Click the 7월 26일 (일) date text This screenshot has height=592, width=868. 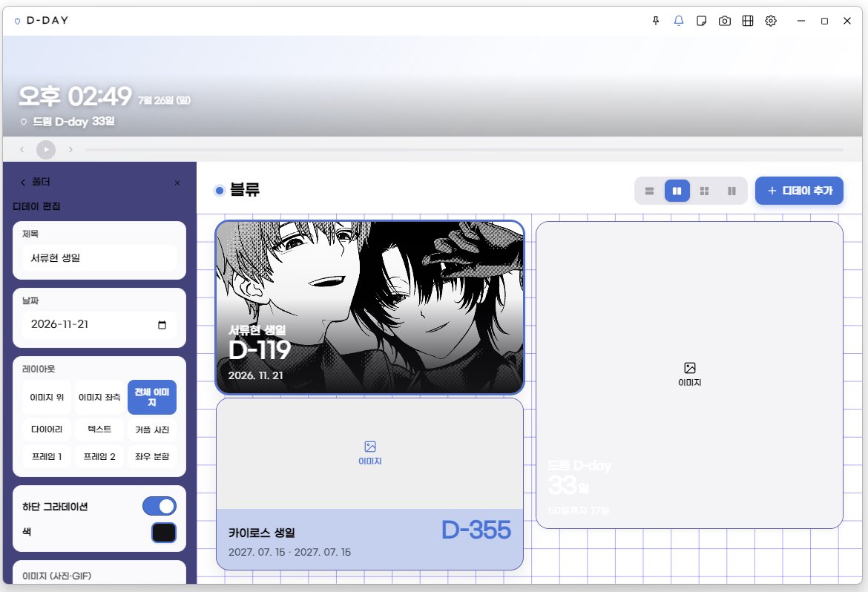(165, 100)
